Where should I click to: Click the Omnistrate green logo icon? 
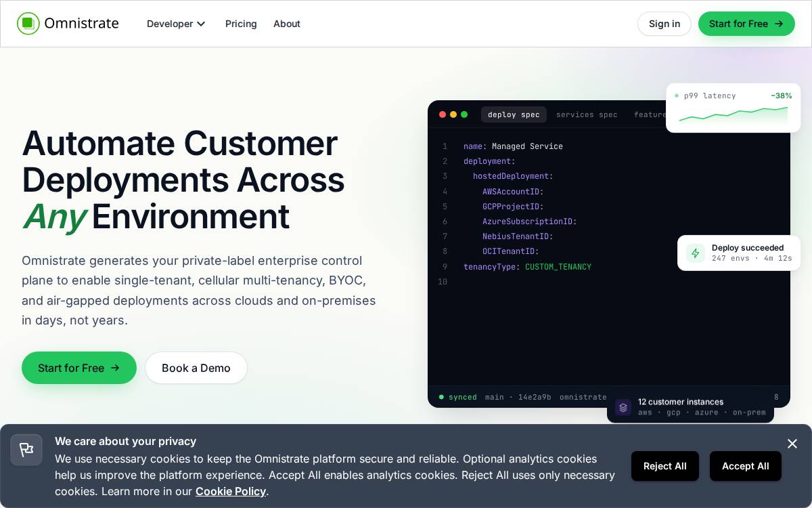pos(28,24)
